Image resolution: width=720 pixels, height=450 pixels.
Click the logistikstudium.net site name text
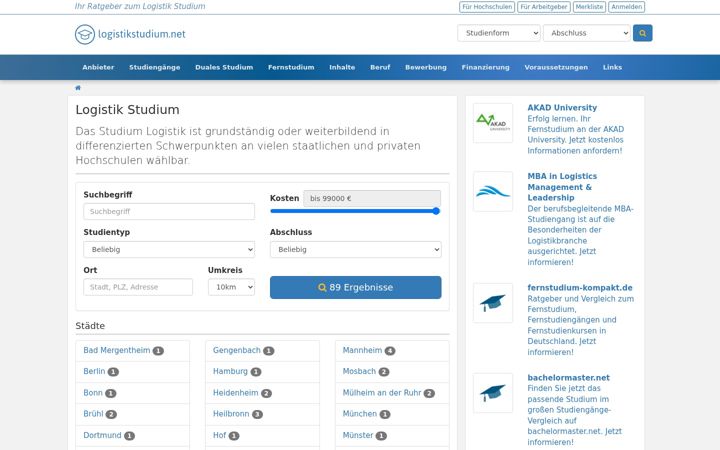tap(142, 34)
